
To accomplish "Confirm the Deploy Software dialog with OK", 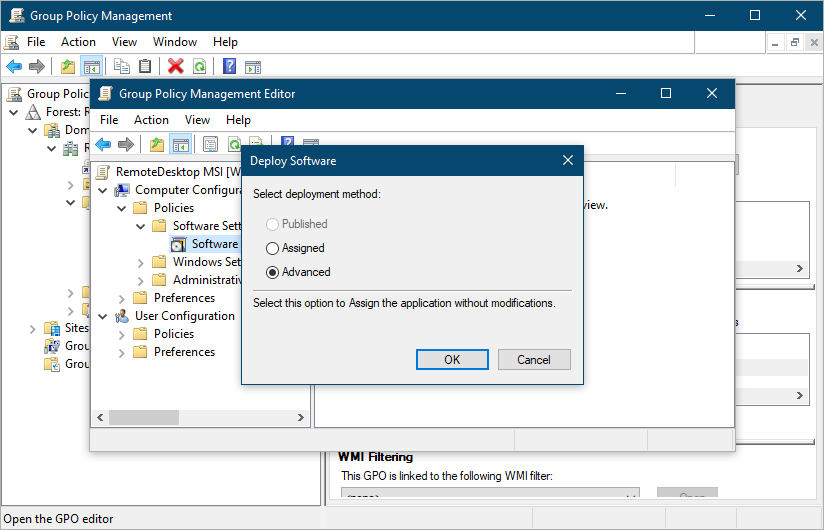I will coord(452,360).
